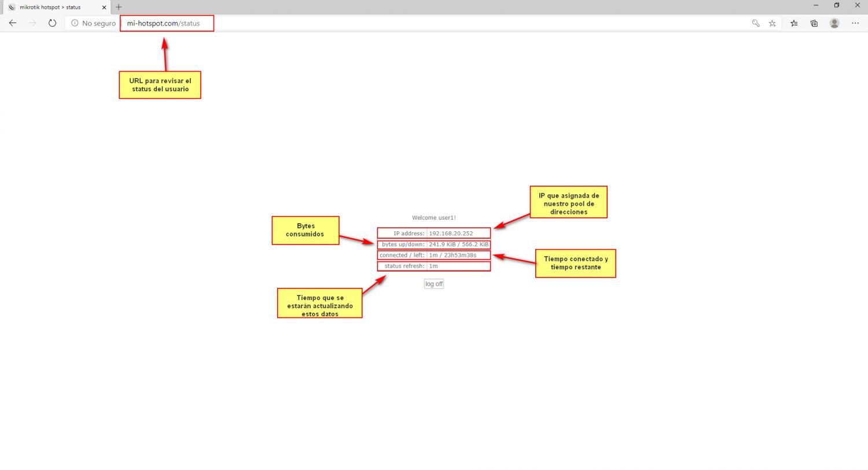Open the favorites list icon
868x470 pixels.
794,23
